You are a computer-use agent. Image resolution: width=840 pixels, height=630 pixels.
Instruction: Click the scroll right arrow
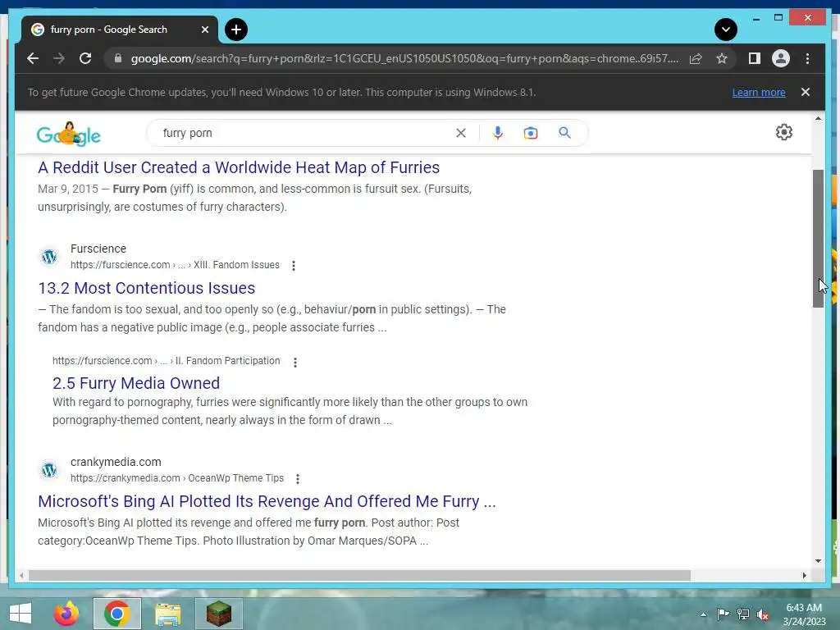804,575
